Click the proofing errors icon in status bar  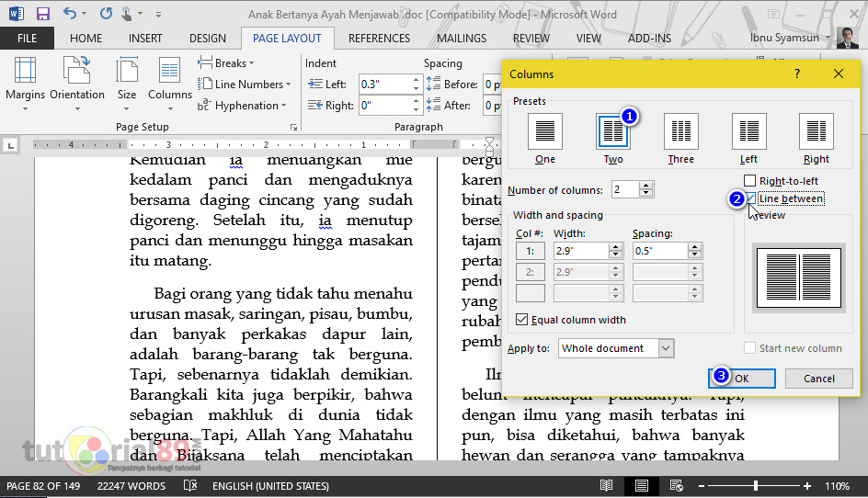pyautogui.click(x=189, y=486)
